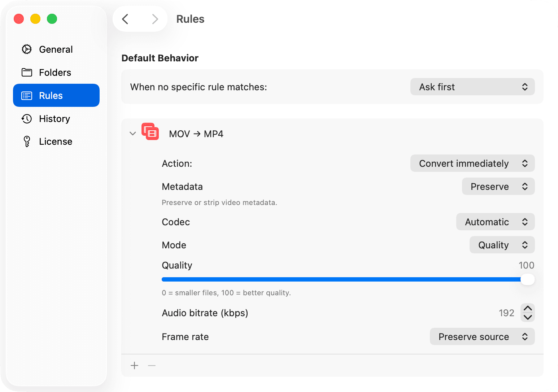Change Mode from Quality
This screenshot has height=392, width=558.
(x=502, y=245)
